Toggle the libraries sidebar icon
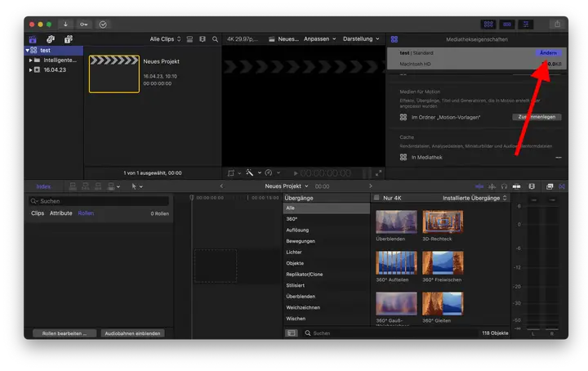Image resolution: width=588 pixels, height=371 pixels. pos(33,39)
